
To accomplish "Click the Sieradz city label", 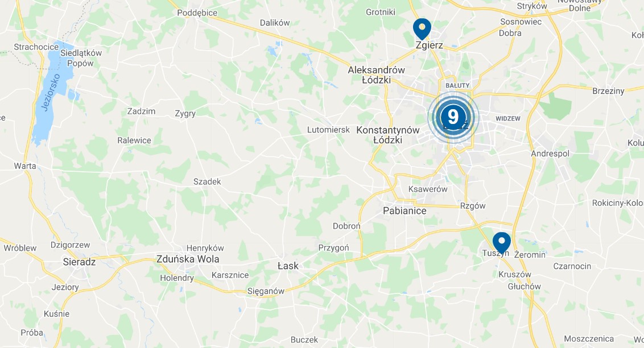I will pyautogui.click(x=79, y=262).
